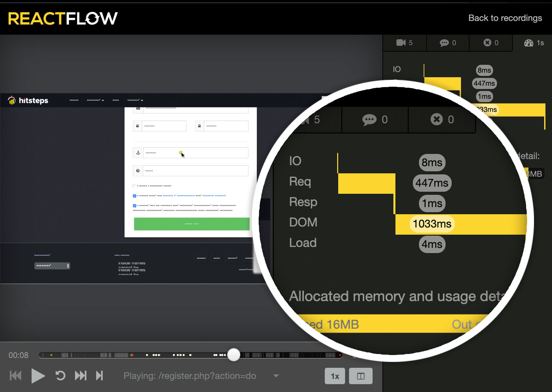Click the anchor icon in form
The width and height of the screenshot is (552, 392).
tap(138, 153)
